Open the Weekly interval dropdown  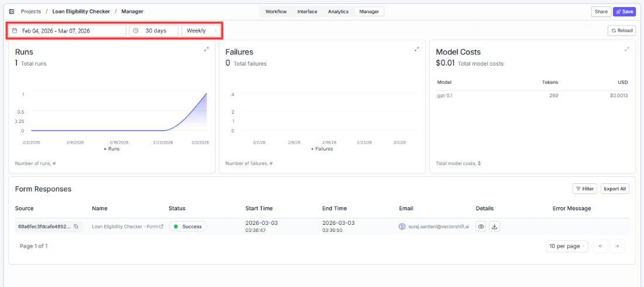coord(201,31)
